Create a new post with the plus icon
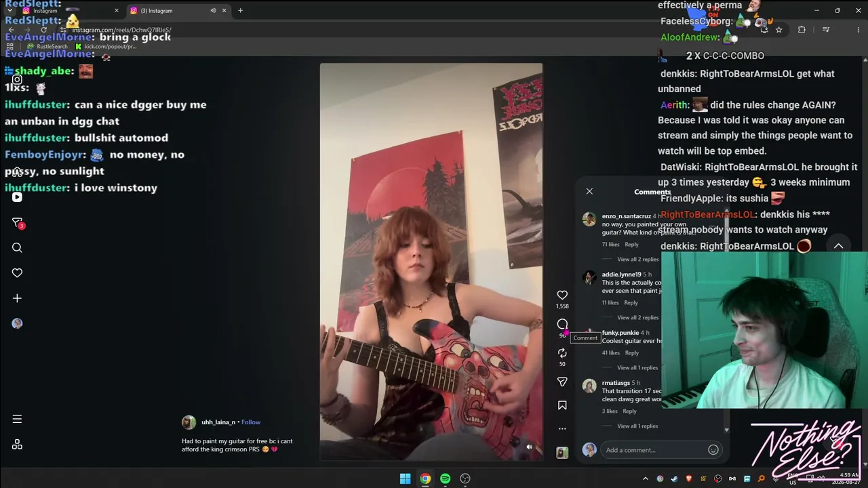868x488 pixels. 17,298
